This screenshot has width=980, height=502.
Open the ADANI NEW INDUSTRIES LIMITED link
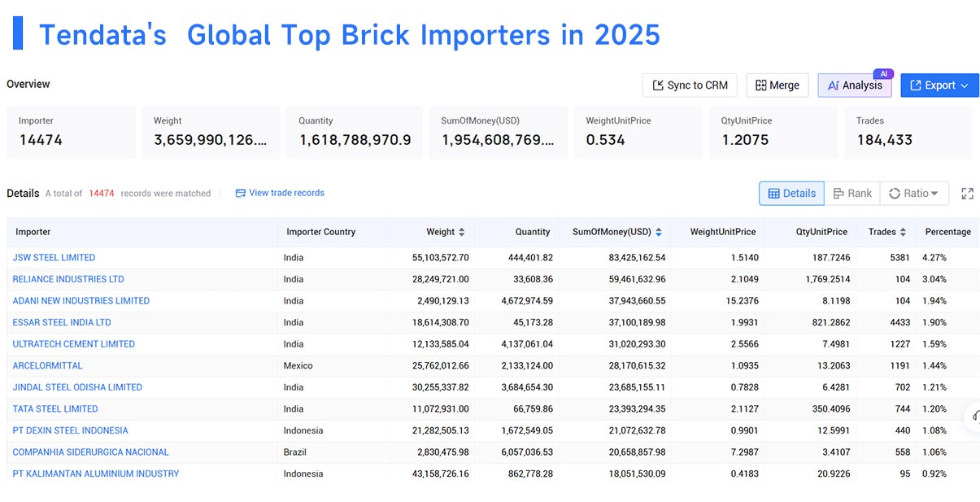click(81, 300)
